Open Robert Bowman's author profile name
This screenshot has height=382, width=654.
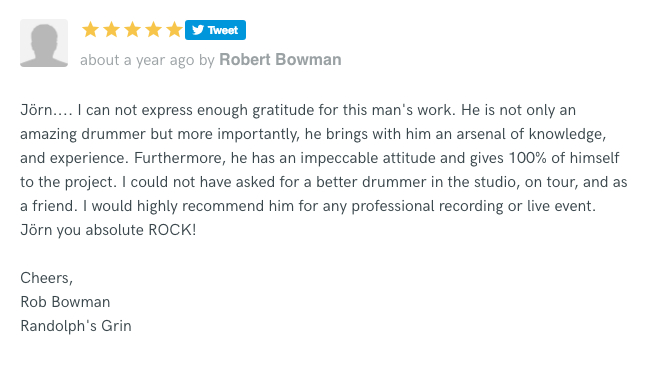click(280, 60)
